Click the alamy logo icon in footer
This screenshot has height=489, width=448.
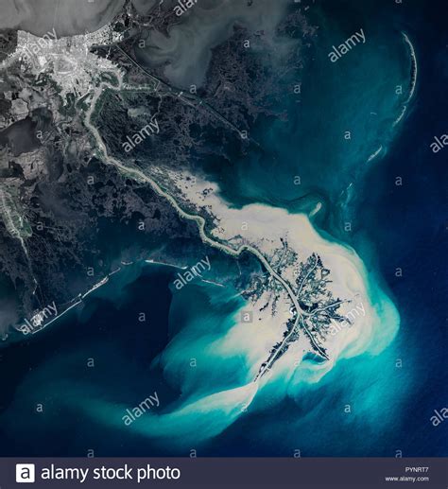point(26,473)
